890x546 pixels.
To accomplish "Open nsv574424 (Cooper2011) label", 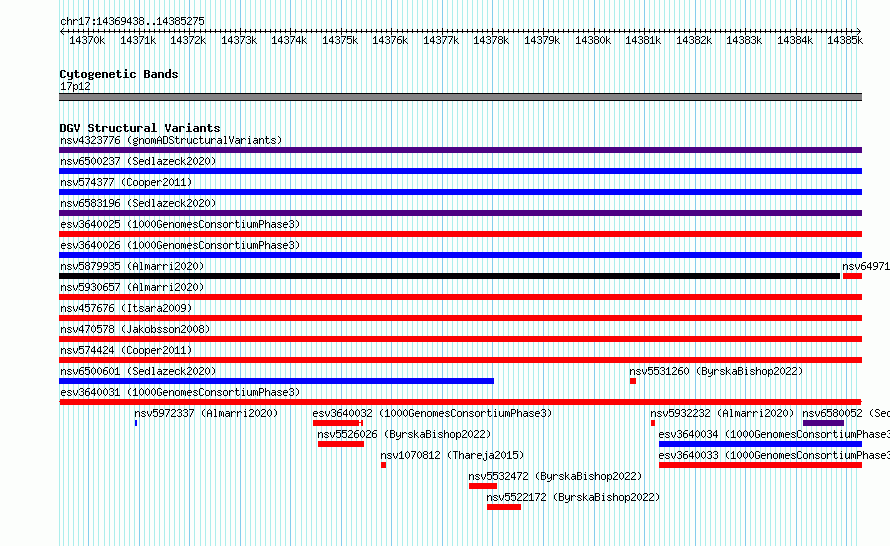I will [126, 350].
